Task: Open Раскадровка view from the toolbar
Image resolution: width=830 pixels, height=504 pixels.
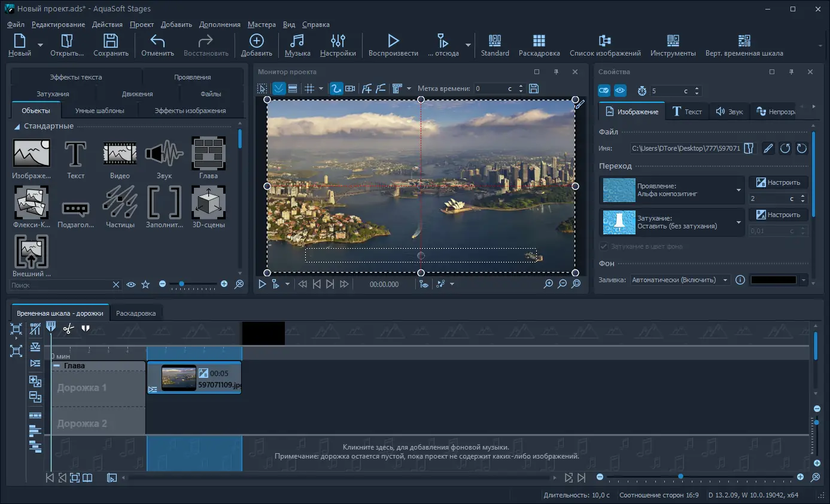Action: tap(539, 45)
